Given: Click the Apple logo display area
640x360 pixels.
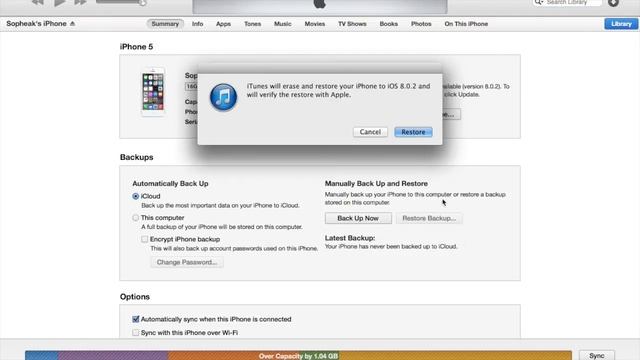Looking at the screenshot, I should (x=320, y=5).
